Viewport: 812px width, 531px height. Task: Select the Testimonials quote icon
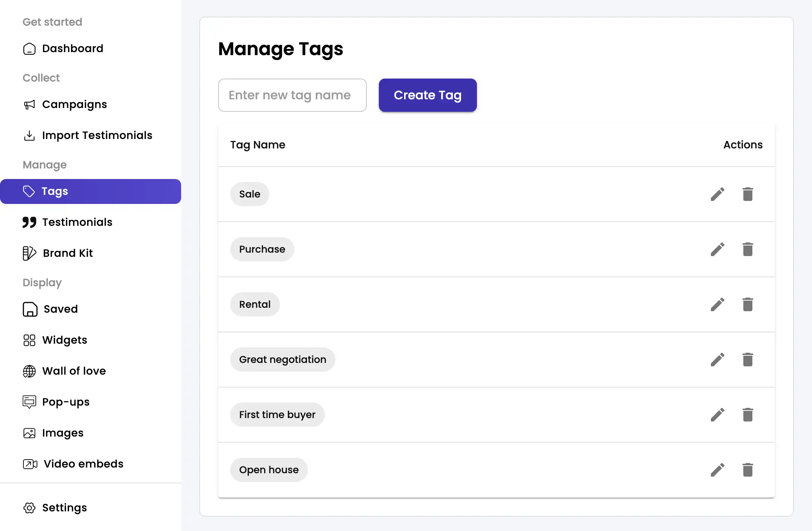(x=29, y=222)
